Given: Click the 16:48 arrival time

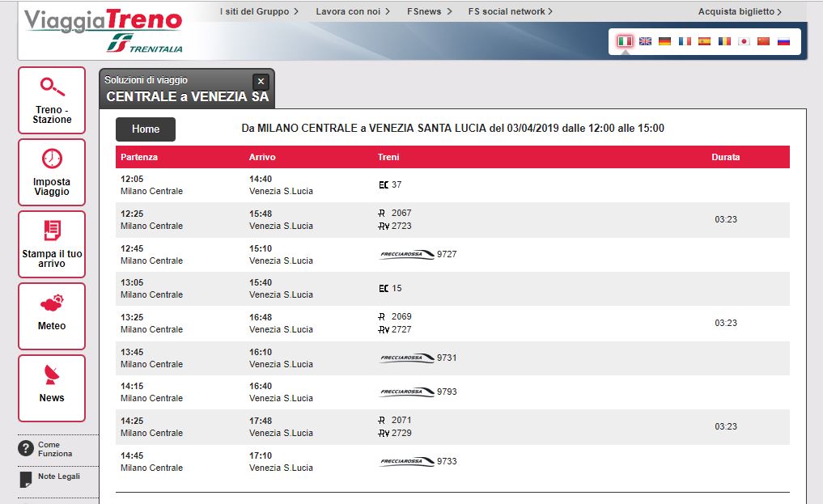Looking at the screenshot, I should [x=261, y=317].
